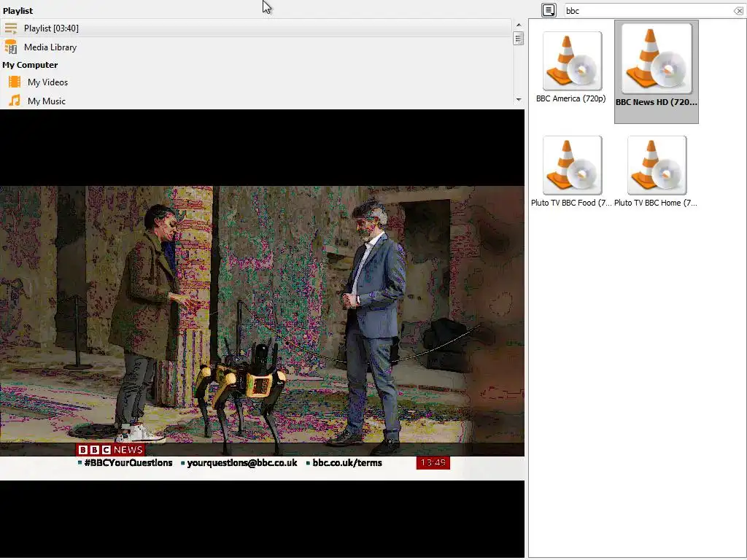747x560 pixels.
Task: Click the My Videos film icon
Action: (15, 82)
